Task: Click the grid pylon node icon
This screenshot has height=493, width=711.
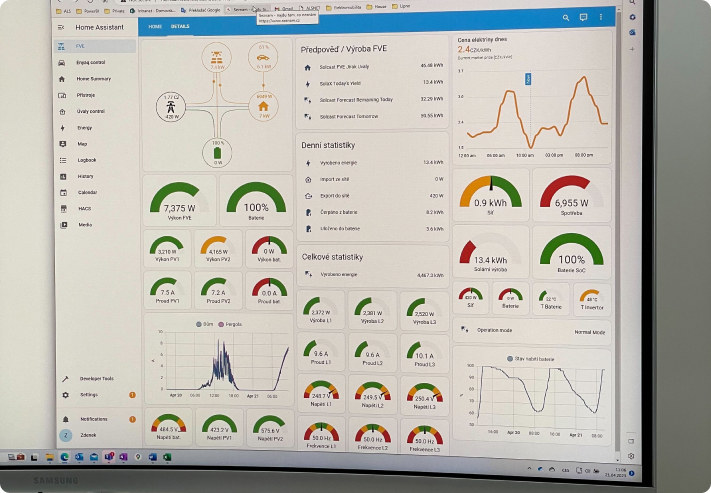Action: (x=170, y=105)
